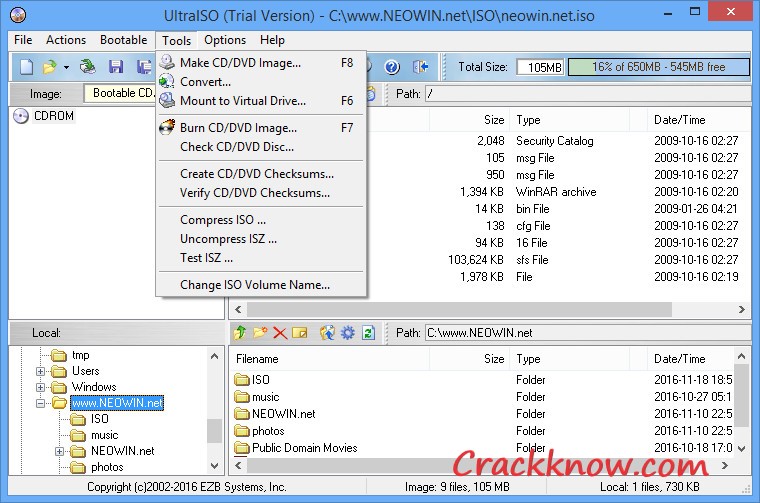Click the UltraISO title bar app icon

[x=18, y=15]
